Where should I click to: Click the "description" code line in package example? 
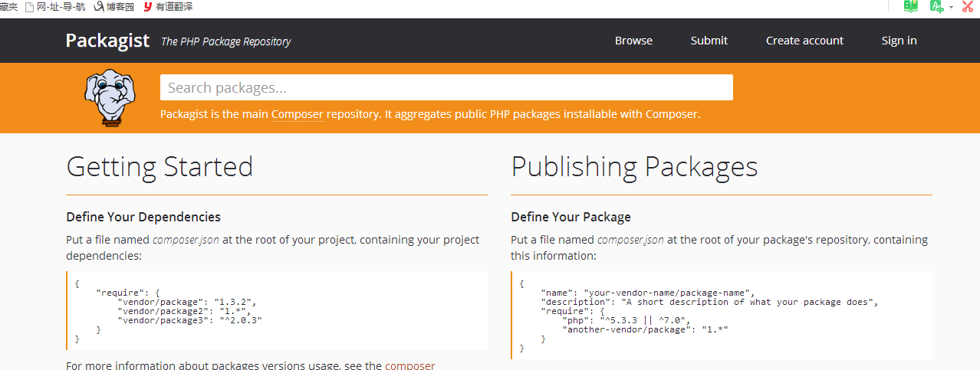[x=709, y=302]
